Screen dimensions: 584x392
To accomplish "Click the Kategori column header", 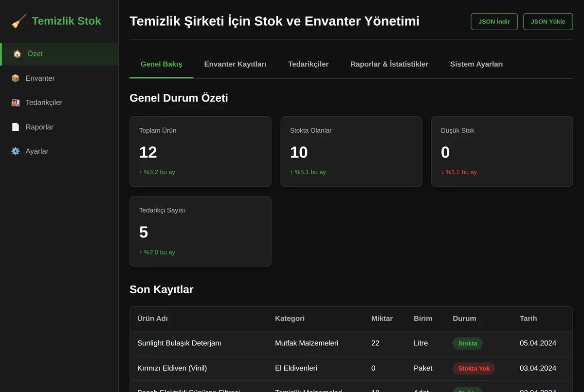I will coord(290,319).
